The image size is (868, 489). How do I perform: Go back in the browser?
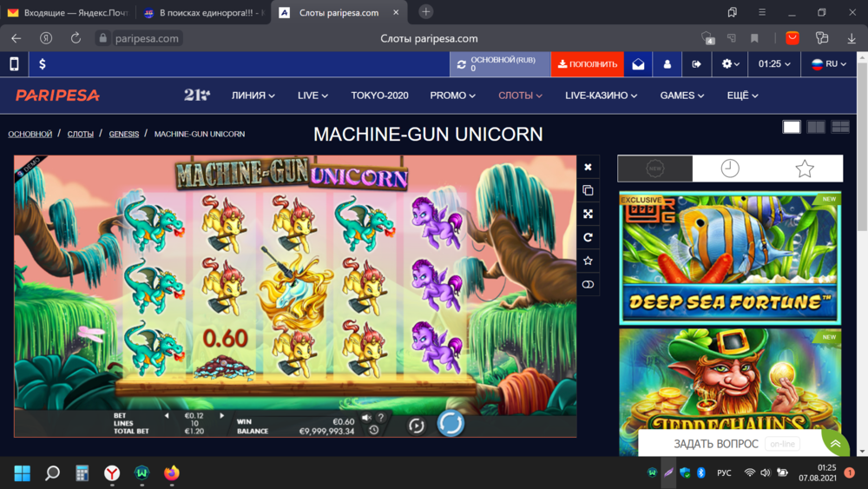16,38
